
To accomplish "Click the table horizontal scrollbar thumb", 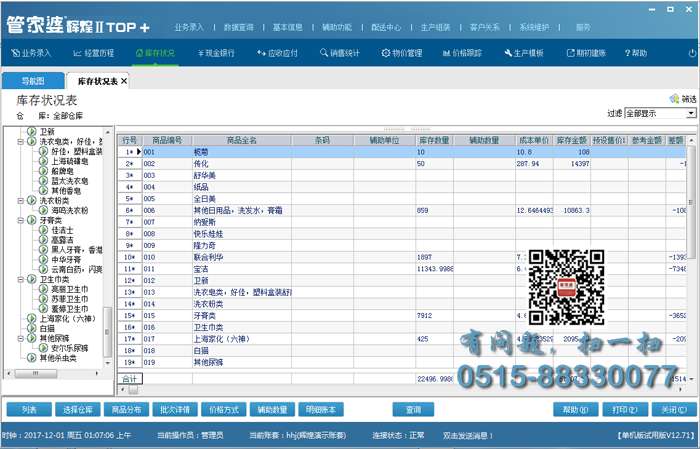I will coord(133,390).
